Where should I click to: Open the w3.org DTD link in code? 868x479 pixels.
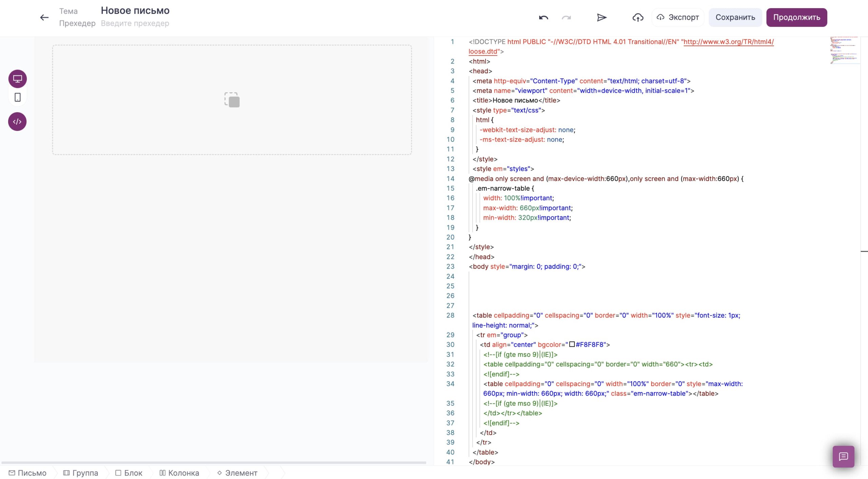(729, 42)
